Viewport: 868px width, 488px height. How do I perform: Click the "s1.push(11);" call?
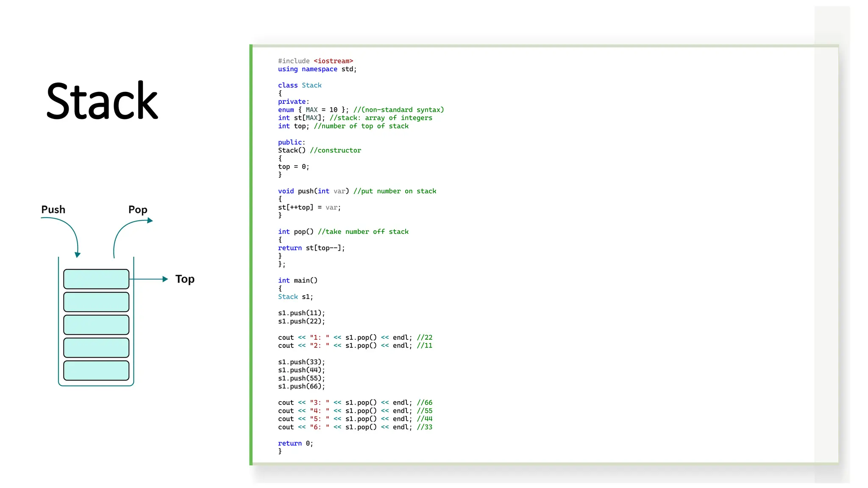[301, 313]
